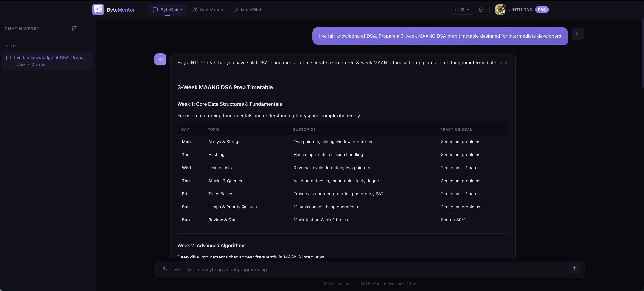Screen dimensions: 644x291
Task: Open the JS language dropdown
Action: (x=461, y=10)
